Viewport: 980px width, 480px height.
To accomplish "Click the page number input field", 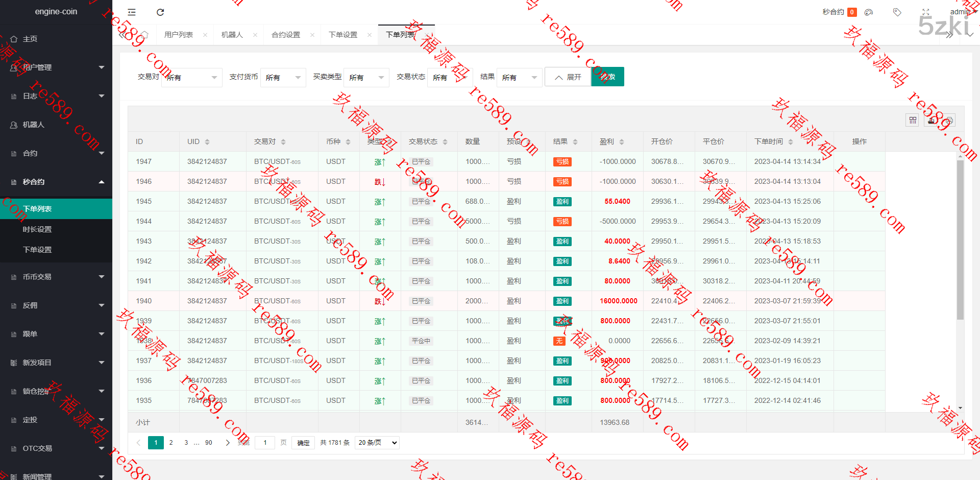I will point(265,443).
